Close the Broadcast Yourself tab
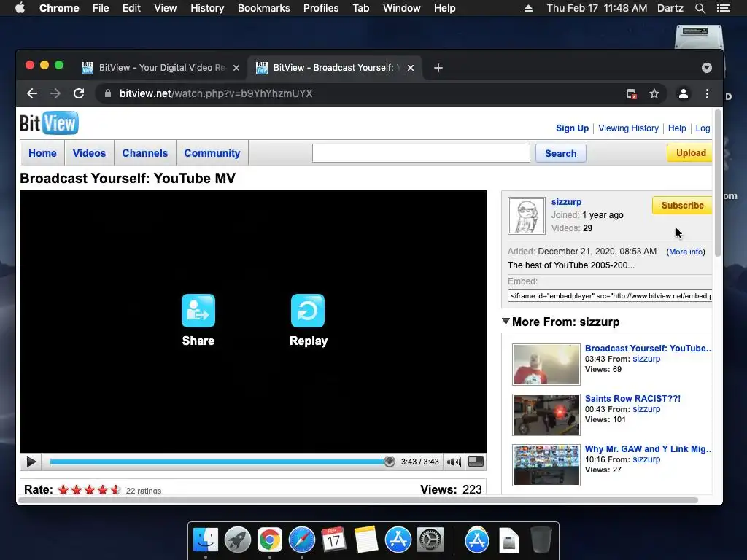 [411, 68]
